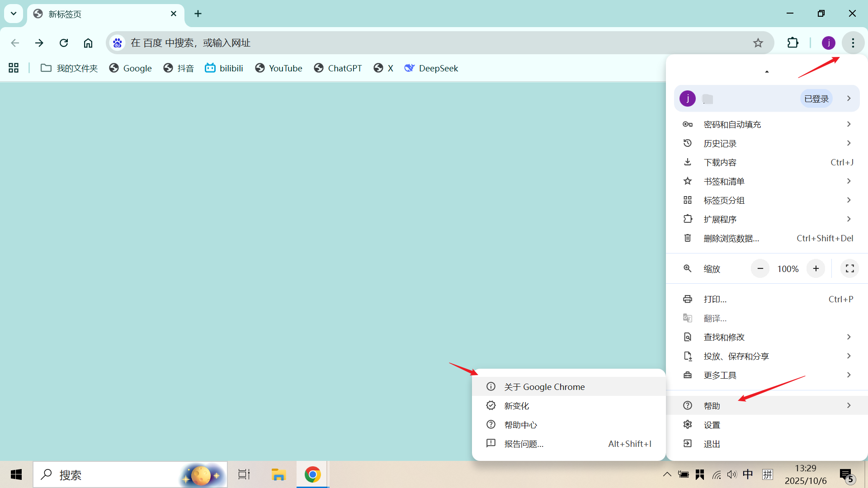Viewport: 868px width, 488px height.
Task: Select 关于 Google Chrome menu item
Action: click(544, 387)
